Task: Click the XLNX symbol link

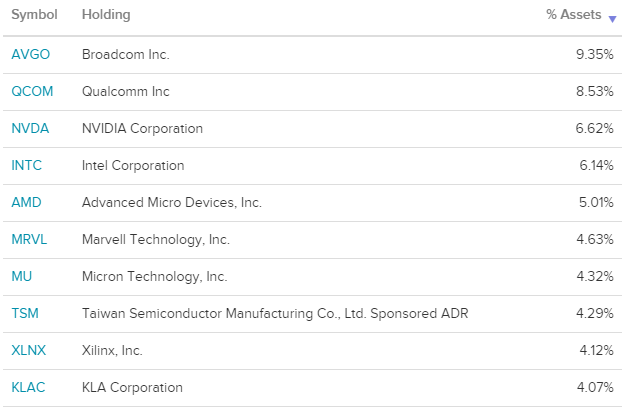Action: point(29,350)
